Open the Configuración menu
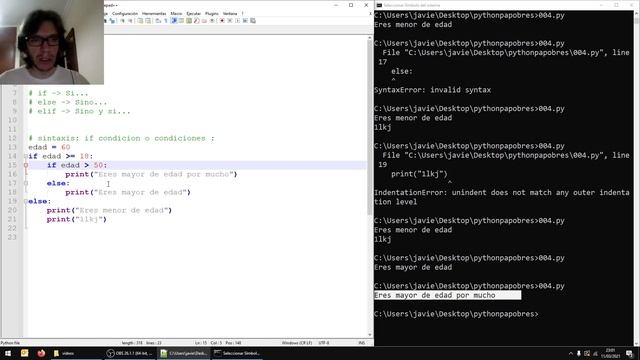640x360 pixels. [x=125, y=13]
